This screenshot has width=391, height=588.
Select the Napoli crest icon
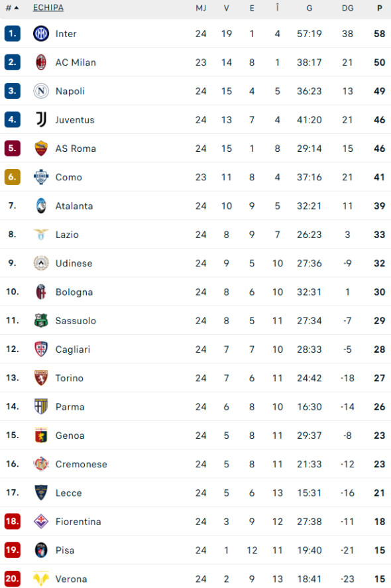click(40, 91)
